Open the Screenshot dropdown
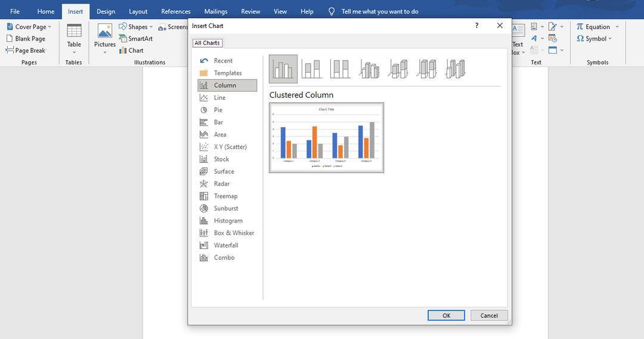Viewport: 644px width, 339px height. coord(173,27)
